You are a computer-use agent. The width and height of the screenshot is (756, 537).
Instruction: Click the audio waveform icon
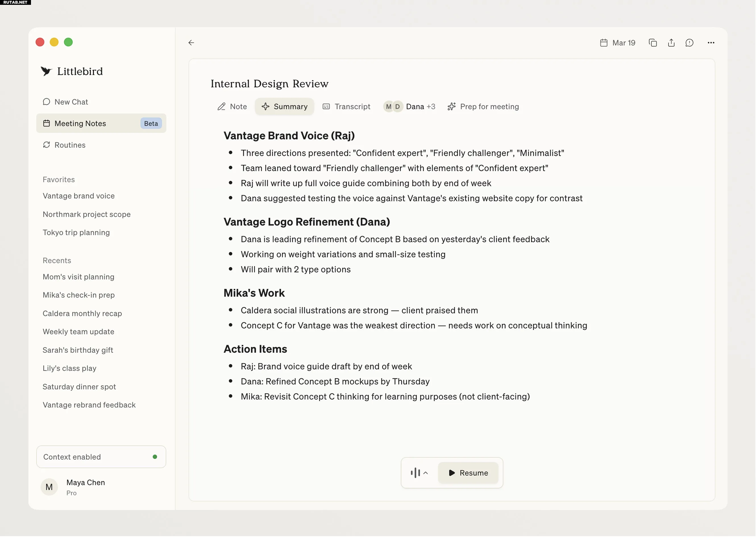click(x=415, y=473)
